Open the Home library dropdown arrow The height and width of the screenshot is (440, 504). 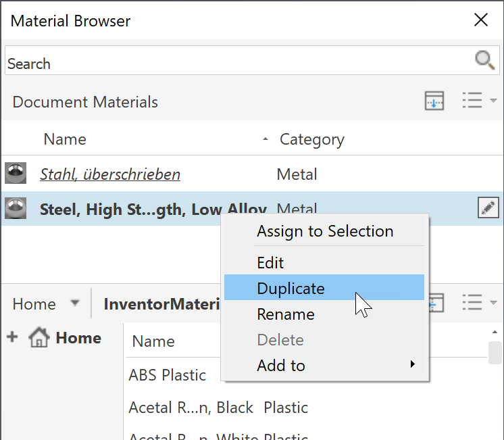coord(74,303)
